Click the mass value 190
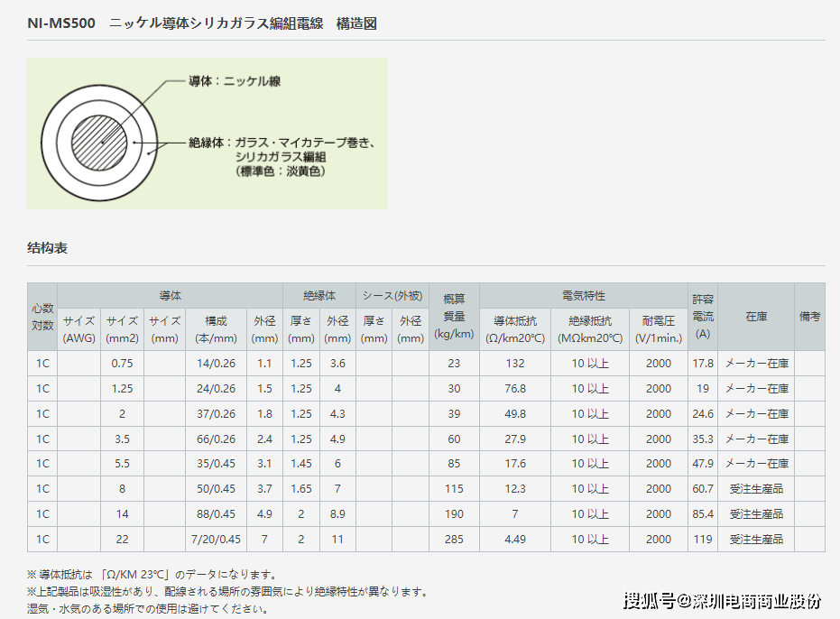Screen dimensions: 840x619 454,514
